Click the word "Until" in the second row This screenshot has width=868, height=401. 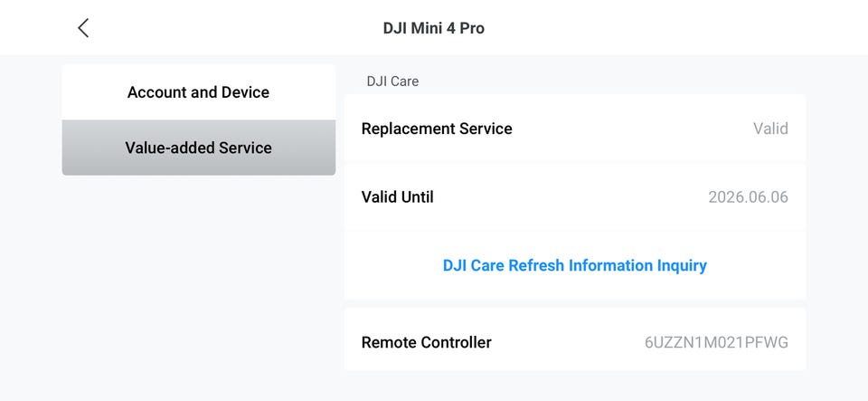pyautogui.click(x=416, y=196)
